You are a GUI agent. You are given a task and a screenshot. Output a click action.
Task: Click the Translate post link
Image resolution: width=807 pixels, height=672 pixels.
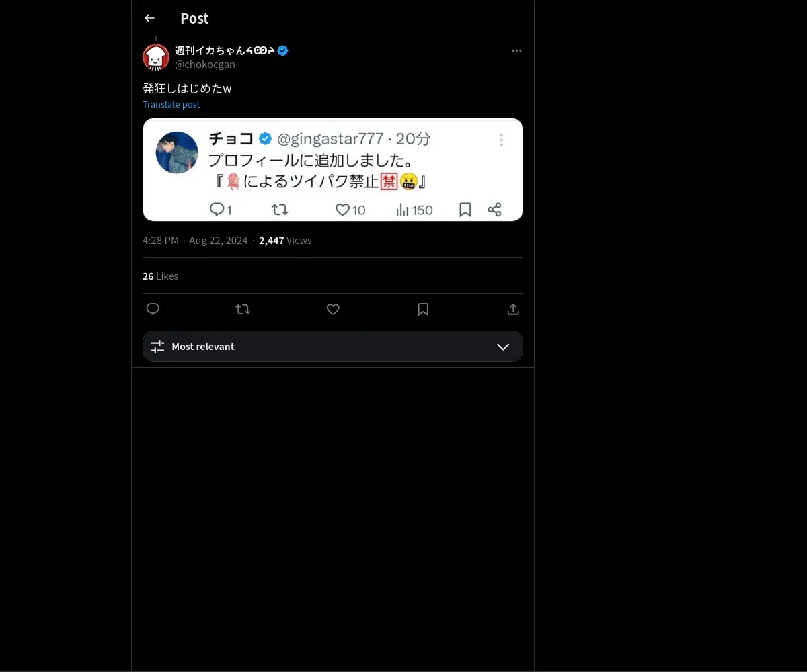tap(171, 104)
